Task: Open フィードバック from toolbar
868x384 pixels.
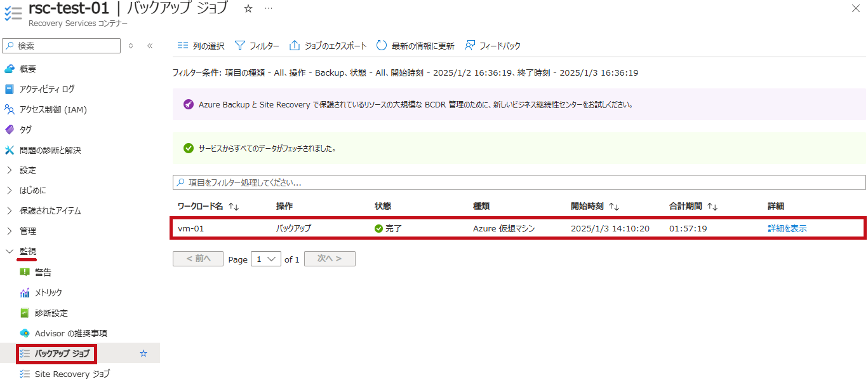Action: pos(493,46)
